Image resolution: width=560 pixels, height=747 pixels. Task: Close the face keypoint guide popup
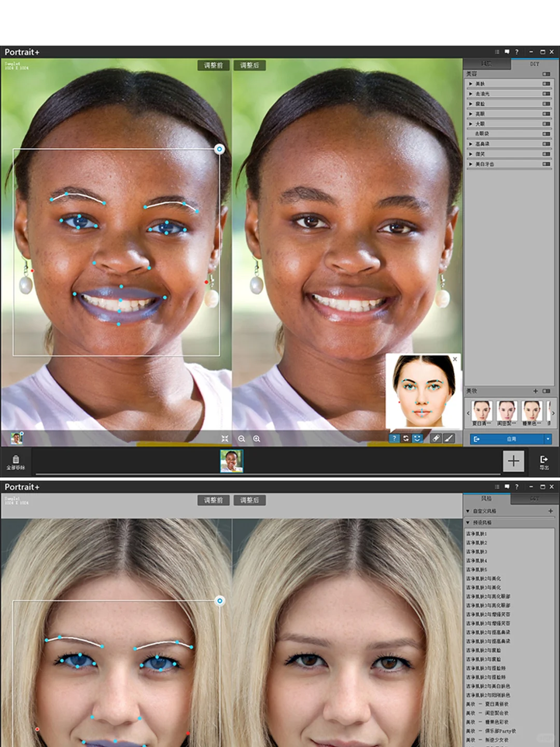coord(455,359)
